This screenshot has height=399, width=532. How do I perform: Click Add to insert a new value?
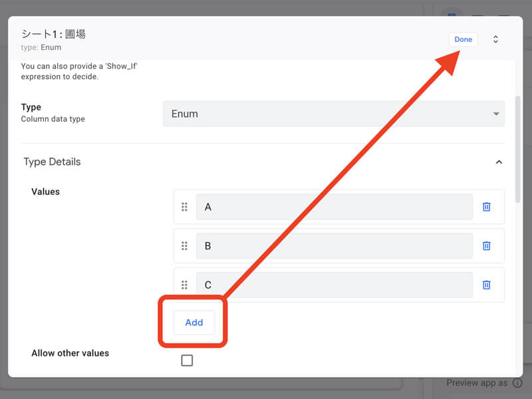pos(194,323)
